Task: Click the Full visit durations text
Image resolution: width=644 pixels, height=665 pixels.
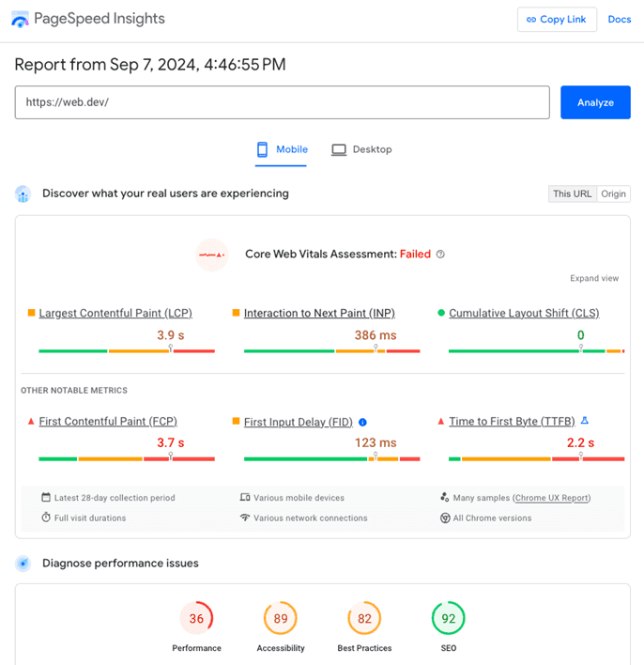Action: pyautogui.click(x=90, y=518)
